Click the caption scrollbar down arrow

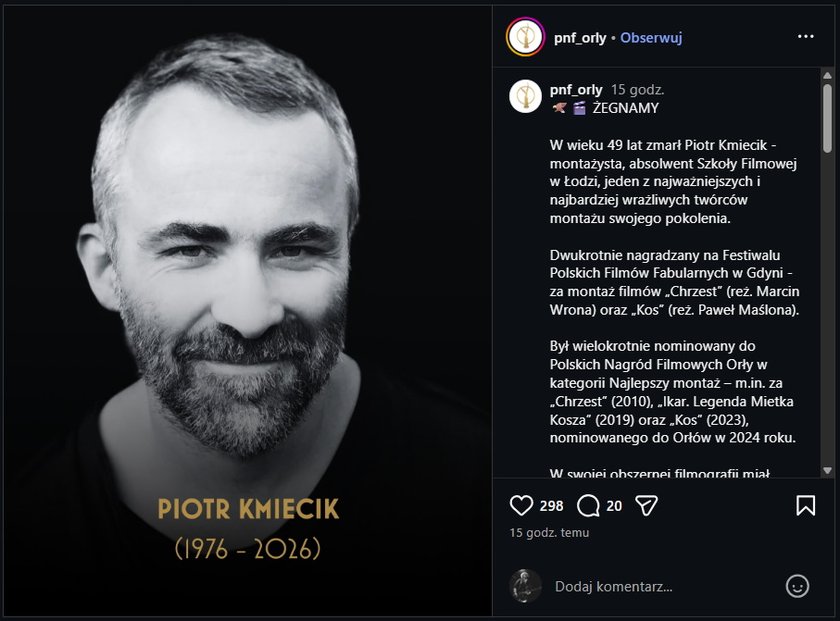click(x=827, y=469)
